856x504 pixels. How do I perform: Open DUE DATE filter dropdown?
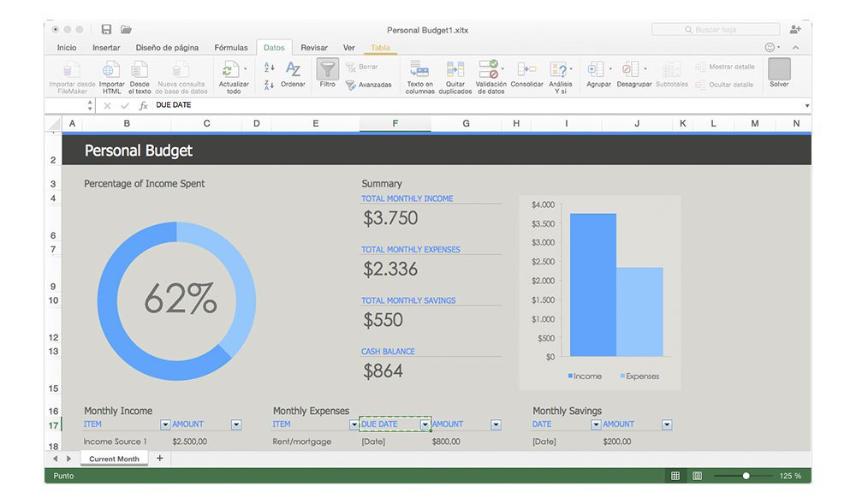pos(425,424)
